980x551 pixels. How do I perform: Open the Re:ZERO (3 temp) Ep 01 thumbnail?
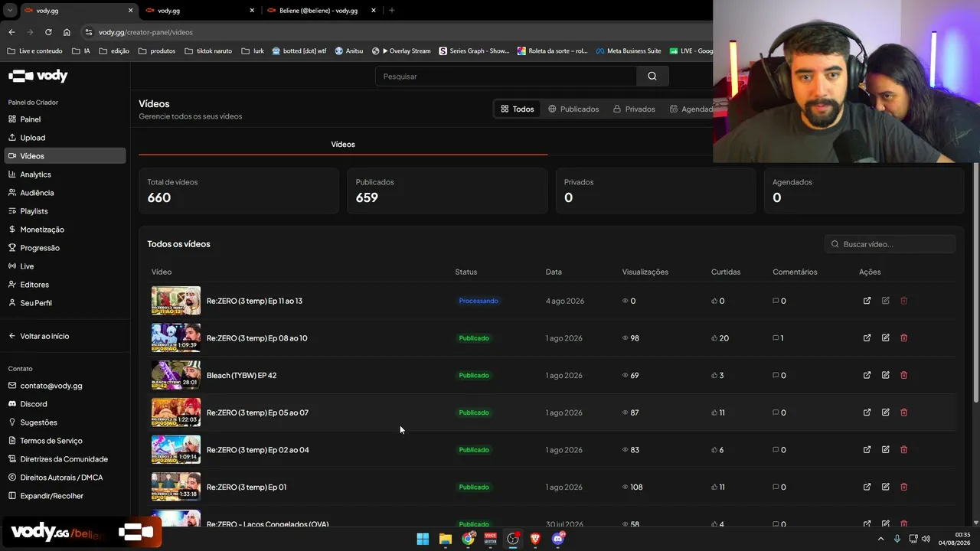coord(176,487)
